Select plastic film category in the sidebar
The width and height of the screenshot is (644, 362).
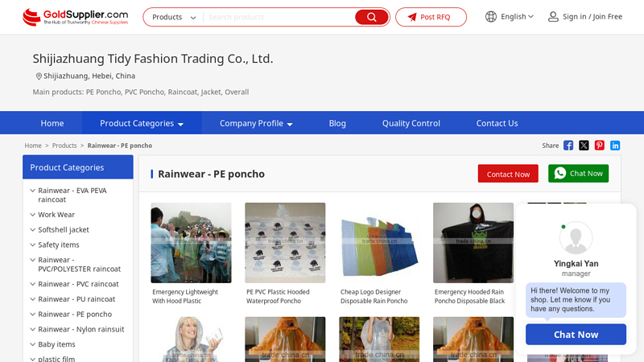point(56,358)
